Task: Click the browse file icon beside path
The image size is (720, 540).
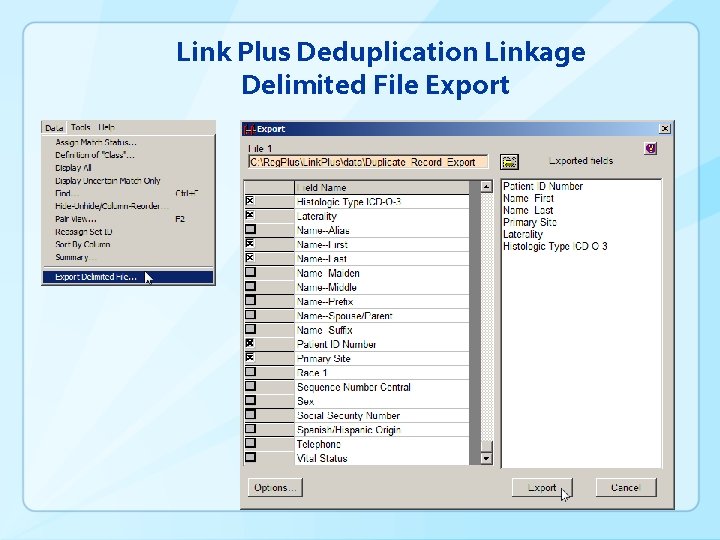Action: [509, 162]
